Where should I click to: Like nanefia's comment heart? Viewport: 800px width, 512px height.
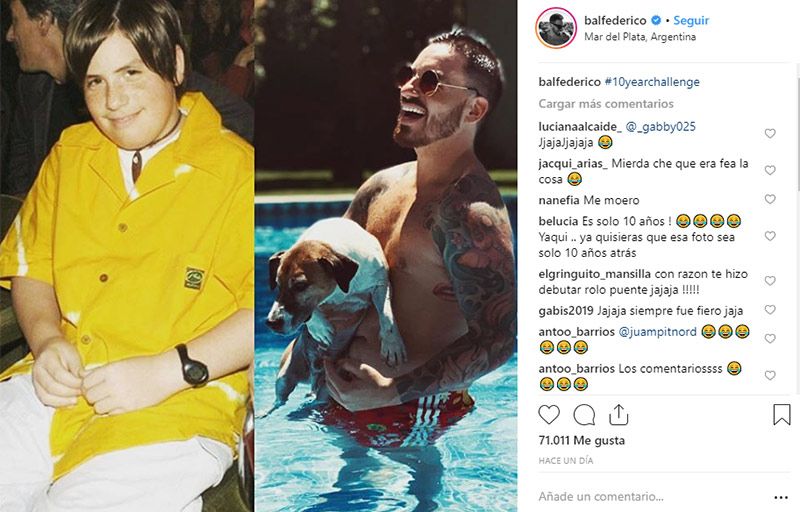(770, 199)
